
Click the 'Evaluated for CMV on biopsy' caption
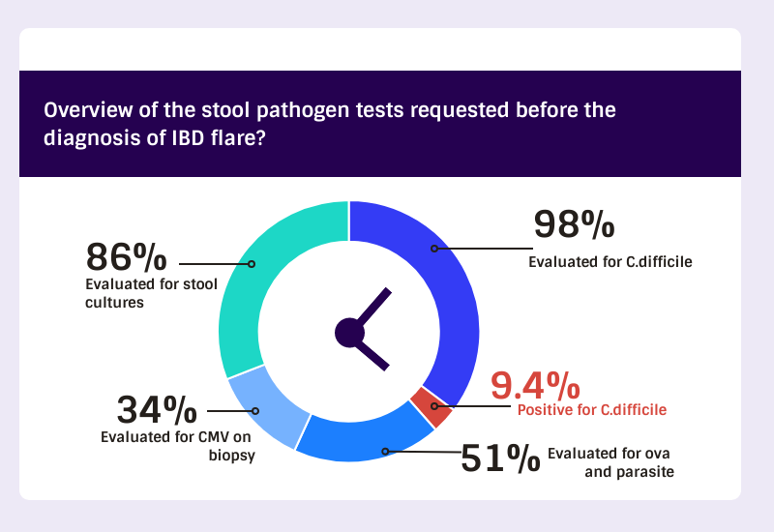point(178,446)
